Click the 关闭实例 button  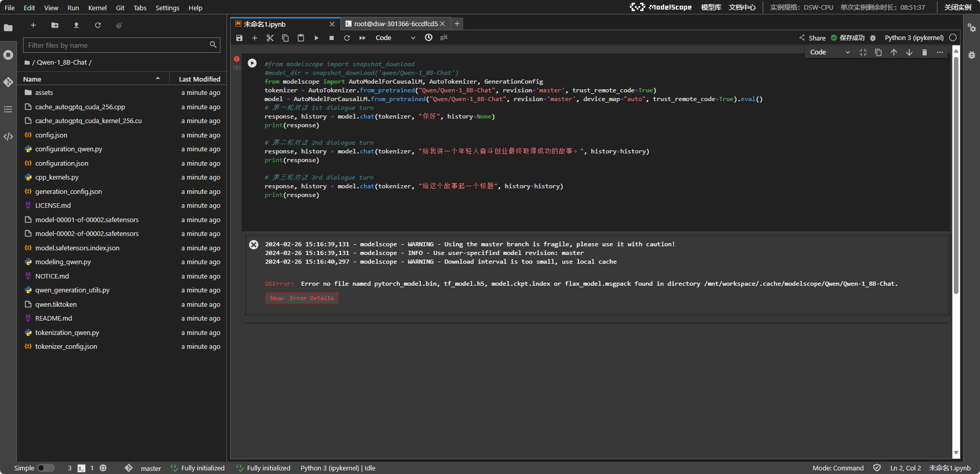pos(958,7)
